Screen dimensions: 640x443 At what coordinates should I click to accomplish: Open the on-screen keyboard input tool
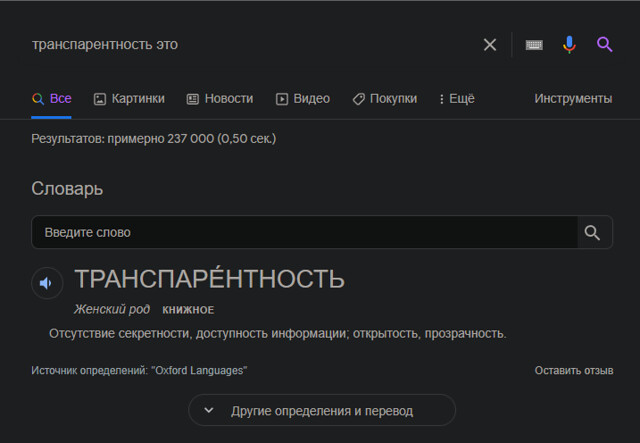(534, 45)
